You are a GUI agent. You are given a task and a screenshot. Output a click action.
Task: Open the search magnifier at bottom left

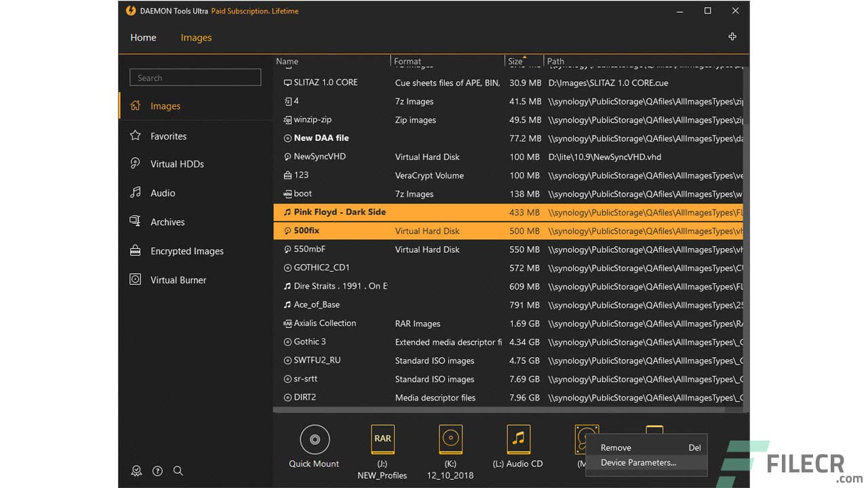click(178, 470)
